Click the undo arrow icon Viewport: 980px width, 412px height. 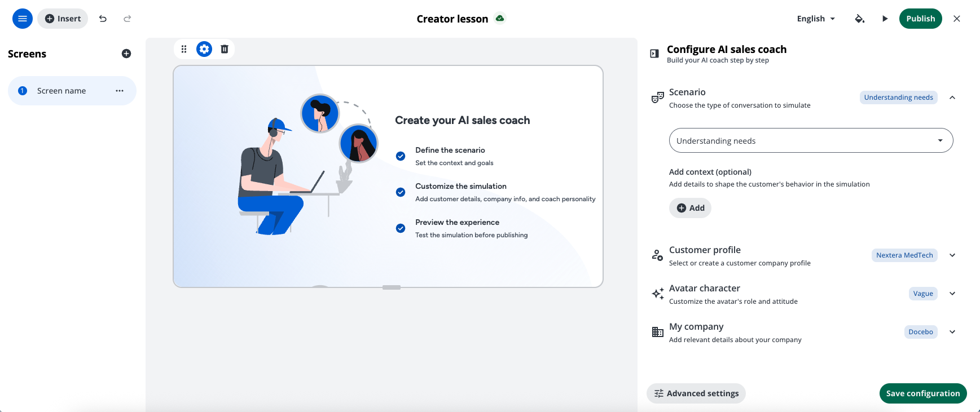[103, 19]
